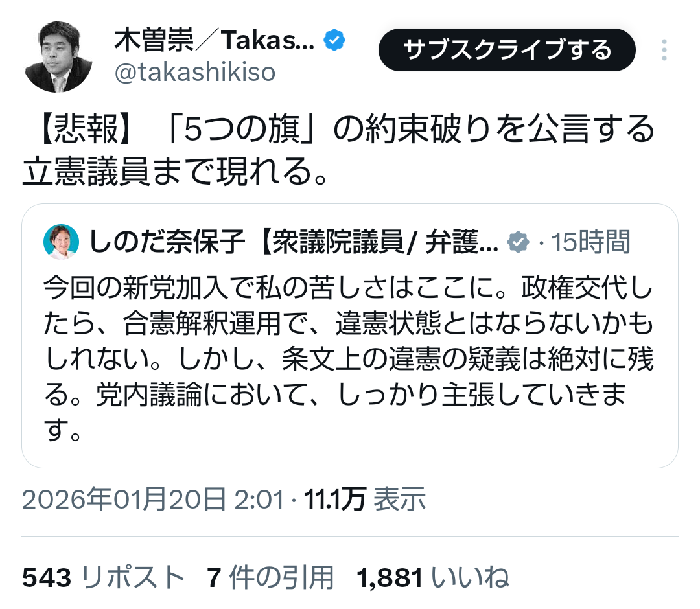
Task: Open the three-dot more options menu
Action: point(664,51)
